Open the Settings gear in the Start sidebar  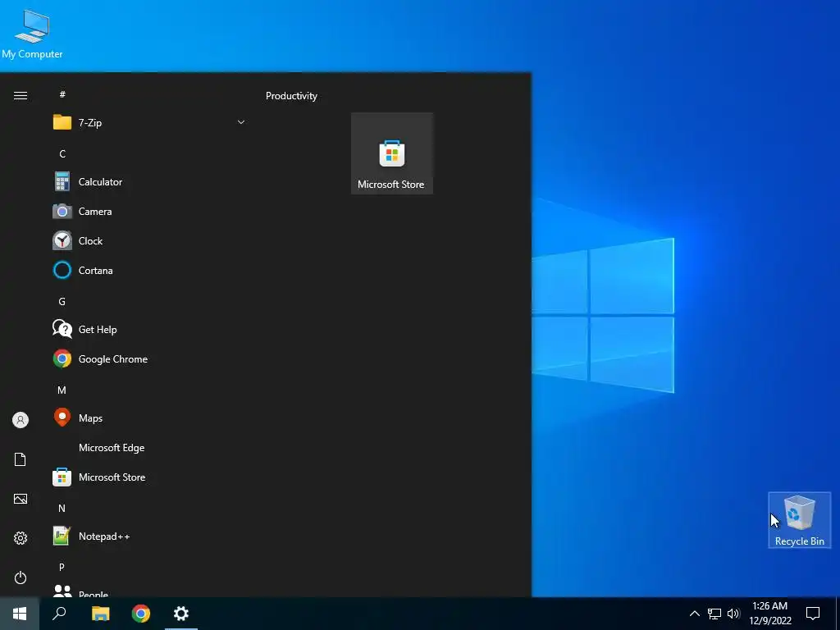(x=21, y=538)
